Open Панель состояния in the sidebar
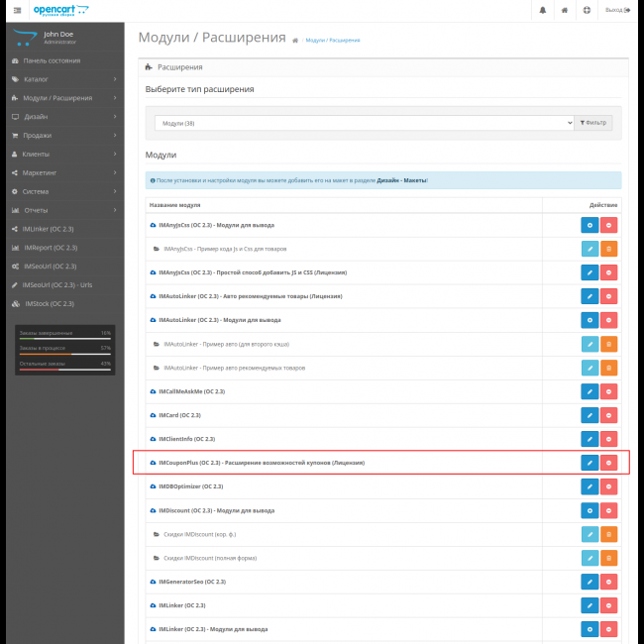The height and width of the screenshot is (644, 644). 61,60
